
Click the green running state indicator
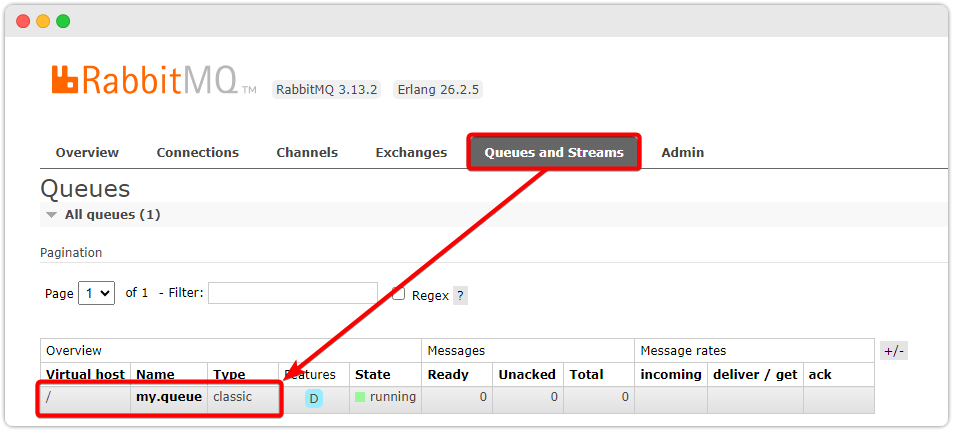pos(360,397)
